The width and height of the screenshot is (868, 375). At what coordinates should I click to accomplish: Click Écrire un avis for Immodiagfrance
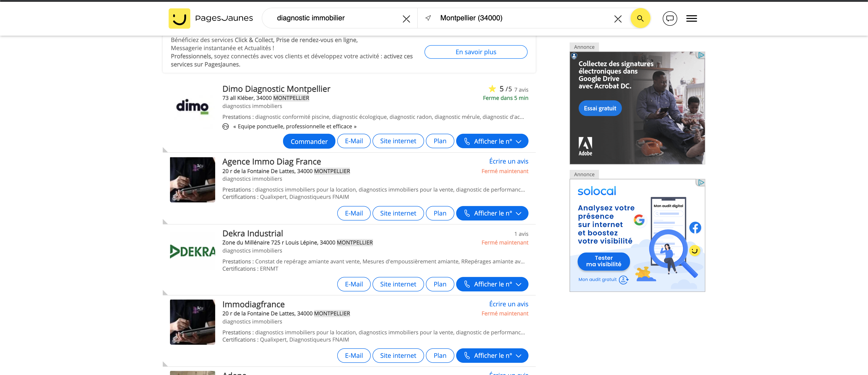[508, 304]
